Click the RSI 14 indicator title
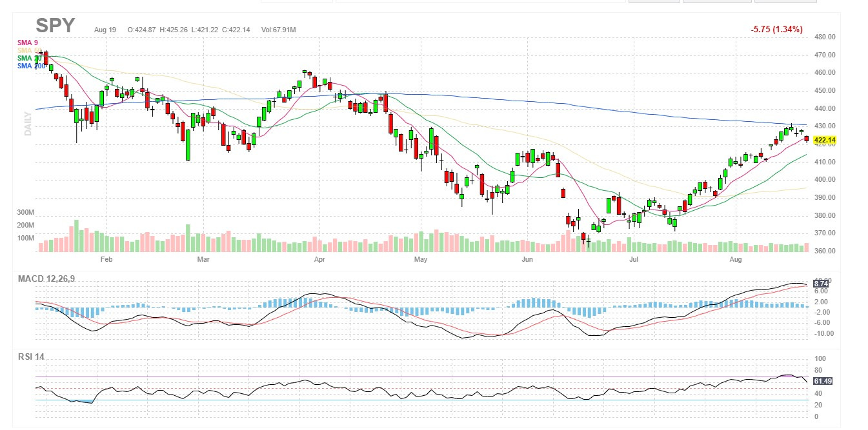Screen dimensions: 868x430 tap(31, 357)
